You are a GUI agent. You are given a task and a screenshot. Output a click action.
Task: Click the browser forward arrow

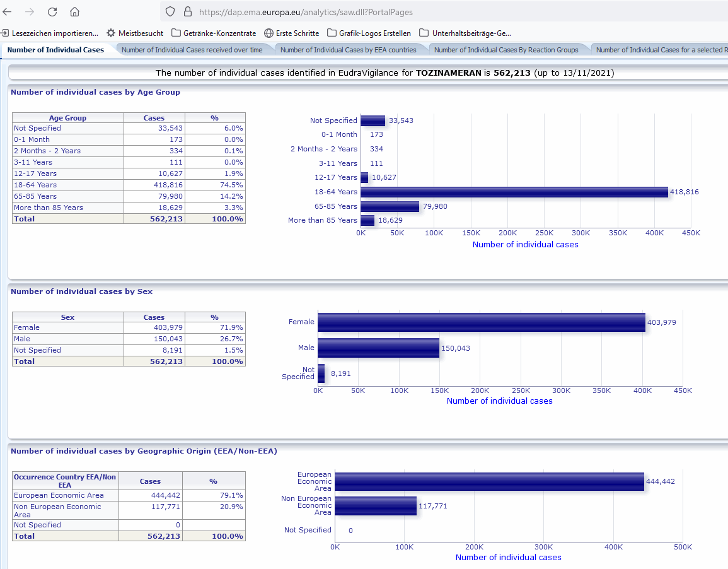click(30, 12)
